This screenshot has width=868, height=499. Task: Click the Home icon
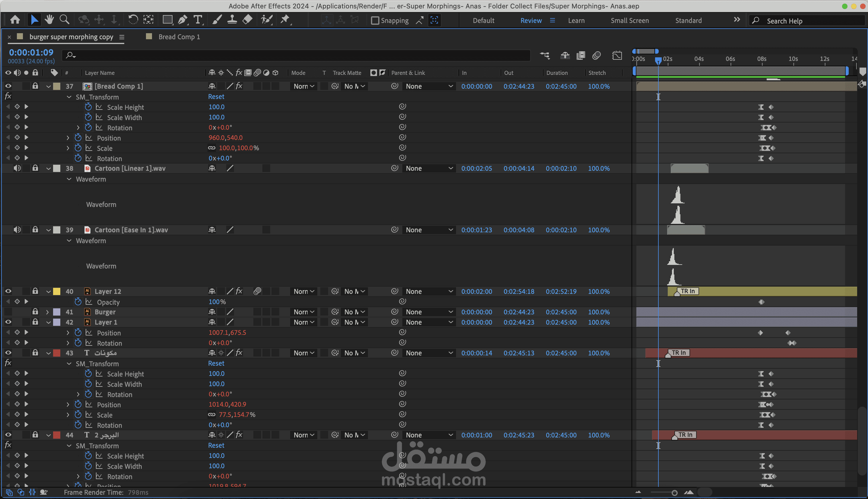(15, 20)
